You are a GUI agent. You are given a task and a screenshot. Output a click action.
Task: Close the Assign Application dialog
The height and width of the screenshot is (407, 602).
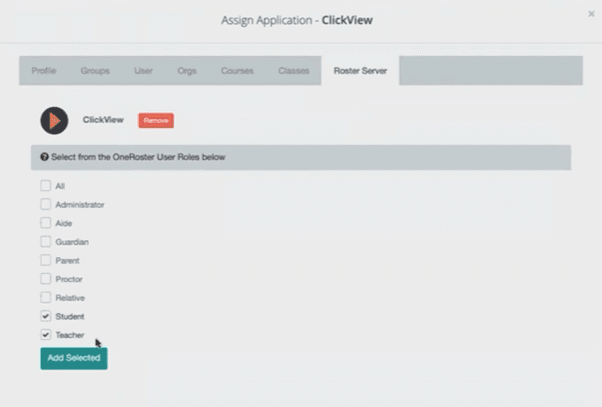[x=590, y=14]
